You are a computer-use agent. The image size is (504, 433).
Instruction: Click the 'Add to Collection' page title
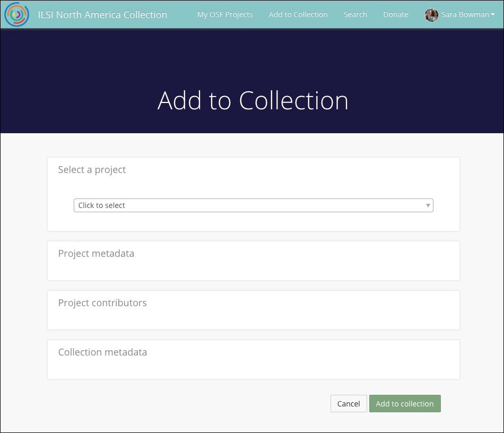point(253,100)
